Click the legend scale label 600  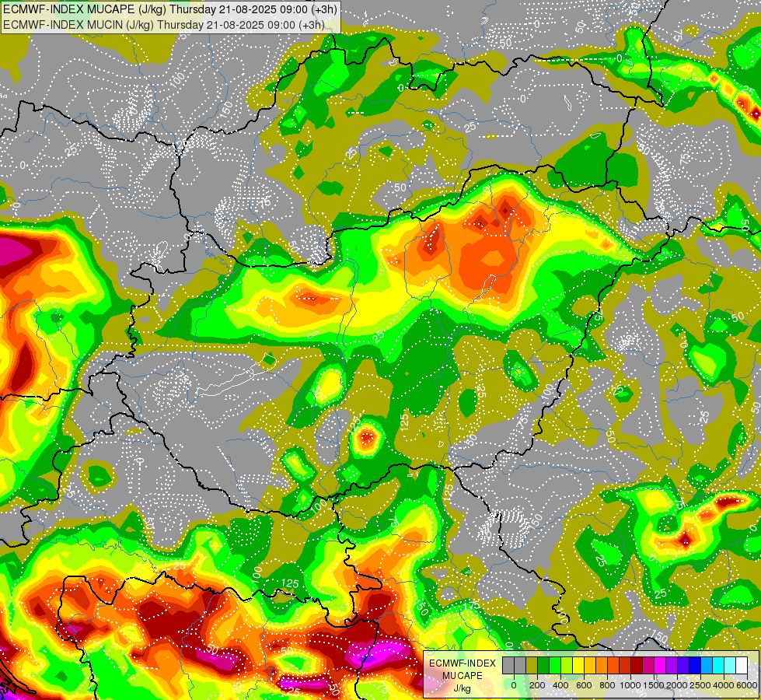584,685
